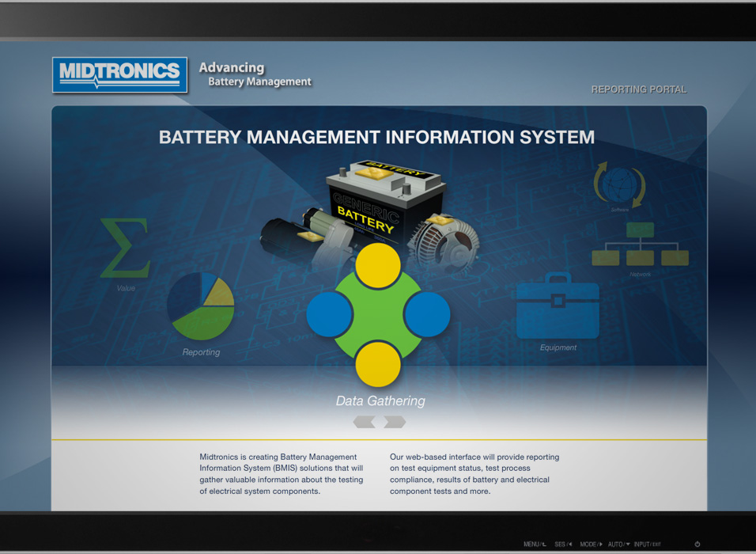
Task: Click the monitor's AUTO button label
Action: click(x=619, y=545)
